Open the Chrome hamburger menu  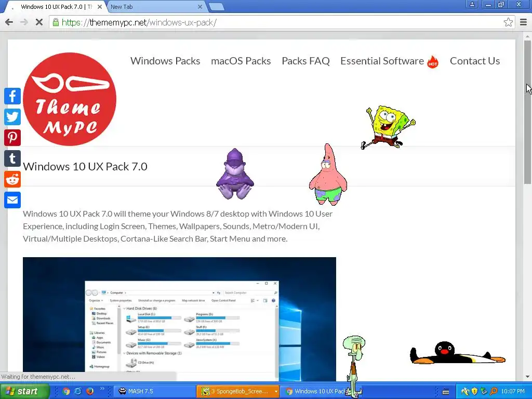523,22
